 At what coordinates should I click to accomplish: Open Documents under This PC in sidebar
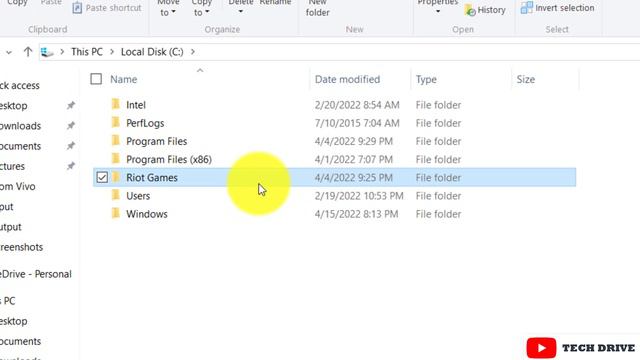pos(20,341)
